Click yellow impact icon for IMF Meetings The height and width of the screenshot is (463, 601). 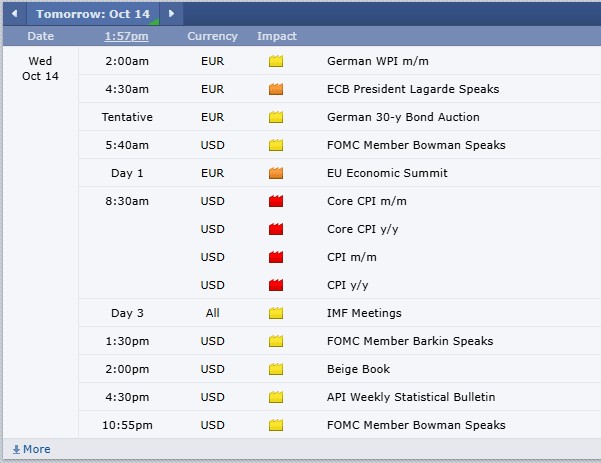coord(276,313)
